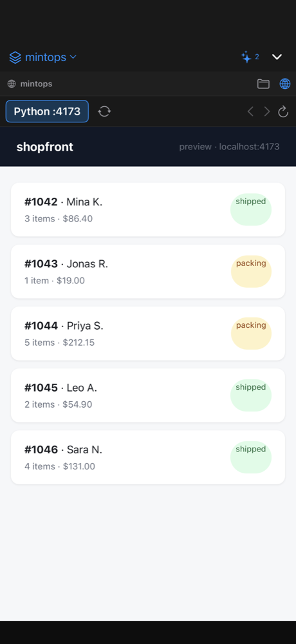The width and height of the screenshot is (296, 644).
Task: Click the preview localhost:4173 address text
Action: point(230,147)
